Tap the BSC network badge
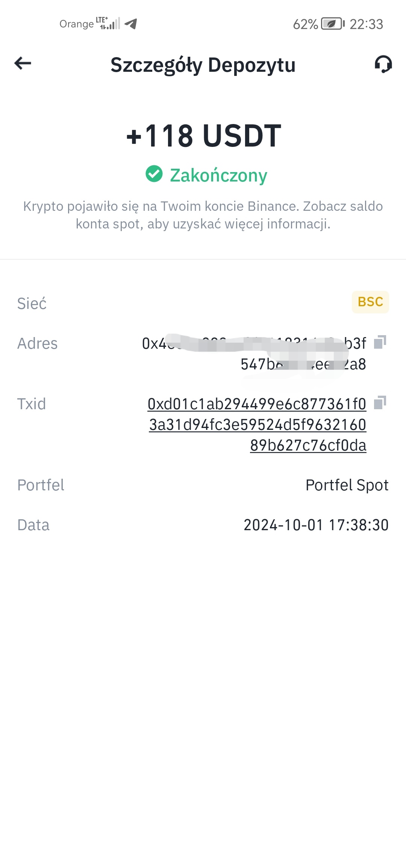 (x=370, y=302)
